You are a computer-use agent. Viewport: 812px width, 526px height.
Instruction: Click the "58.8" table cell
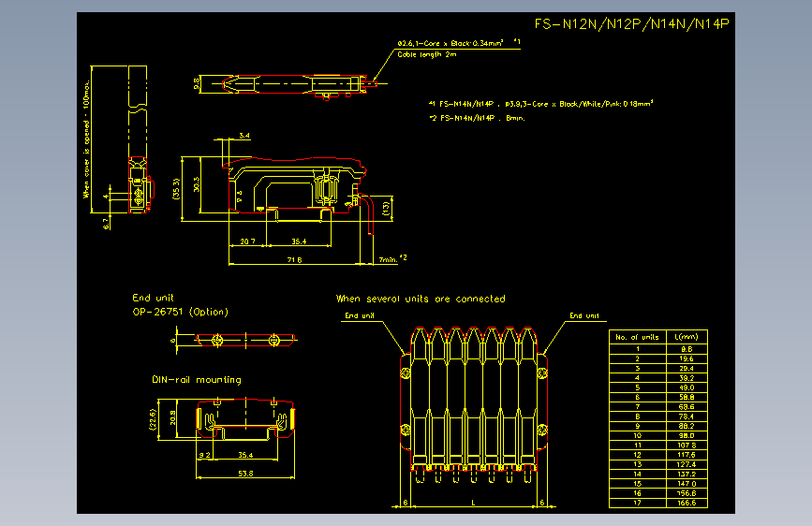[687, 397]
